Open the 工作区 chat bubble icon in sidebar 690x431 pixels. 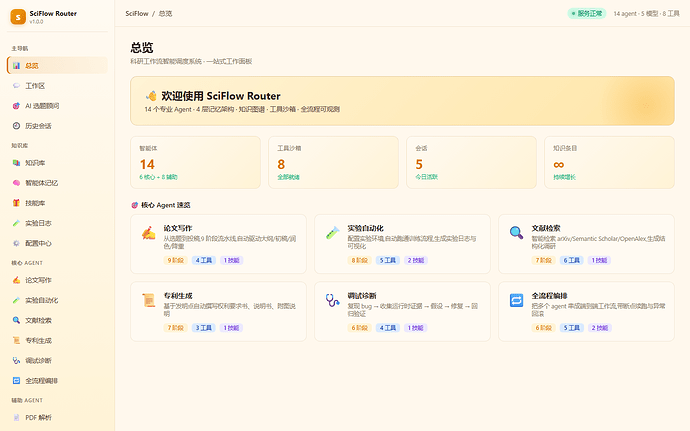pos(16,86)
